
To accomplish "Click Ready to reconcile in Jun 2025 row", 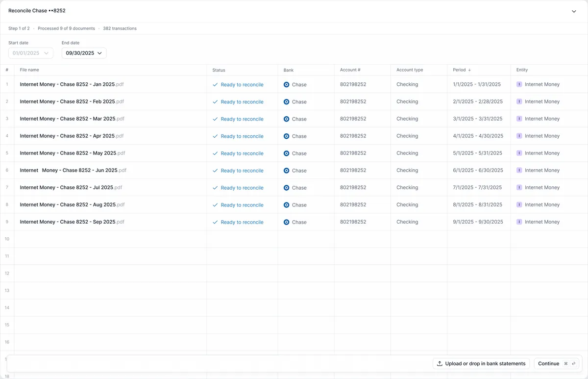I will (x=242, y=171).
